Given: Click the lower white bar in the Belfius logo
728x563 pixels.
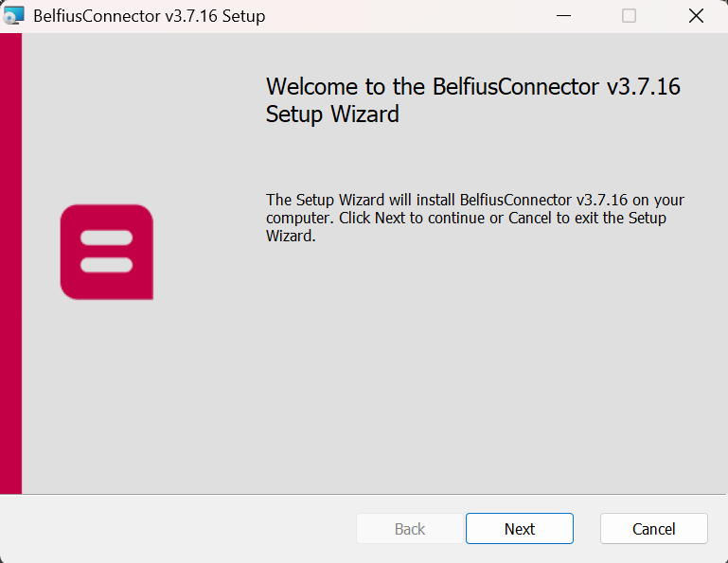Looking at the screenshot, I should click(x=106, y=264).
